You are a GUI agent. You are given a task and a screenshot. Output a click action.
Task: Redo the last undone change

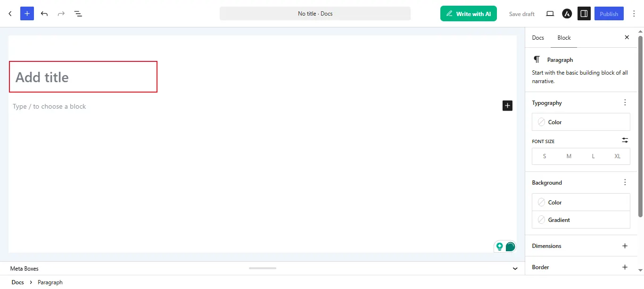tap(61, 14)
